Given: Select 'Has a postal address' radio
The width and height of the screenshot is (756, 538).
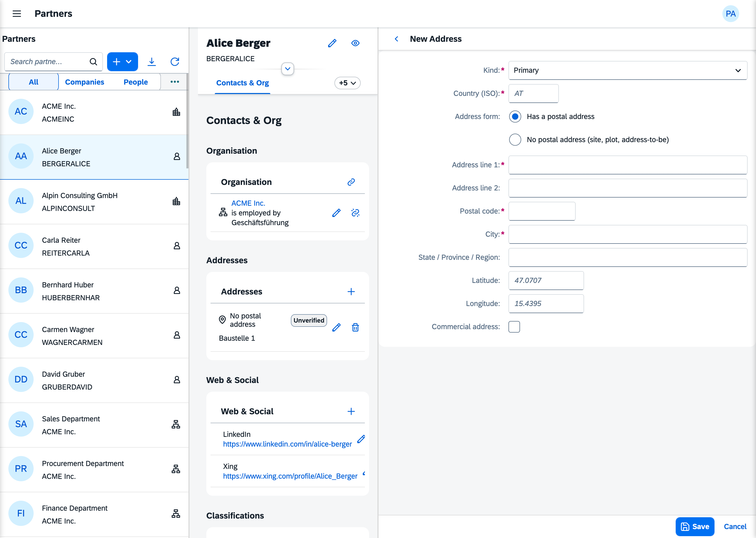Looking at the screenshot, I should click(x=515, y=117).
